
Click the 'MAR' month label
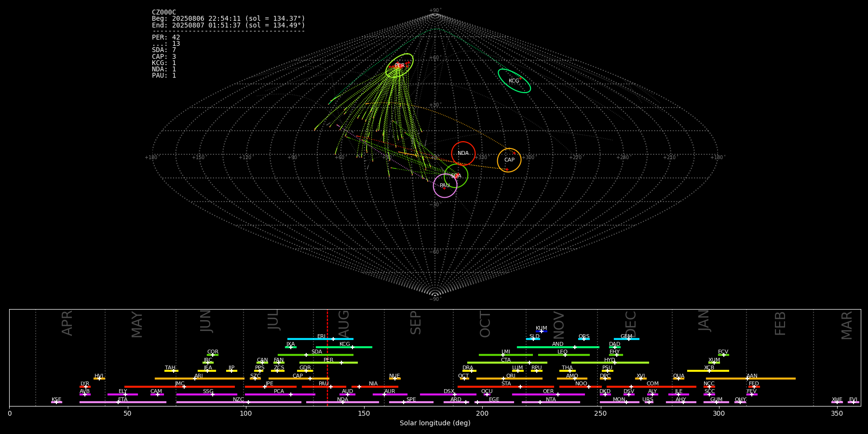[x=847, y=325]
